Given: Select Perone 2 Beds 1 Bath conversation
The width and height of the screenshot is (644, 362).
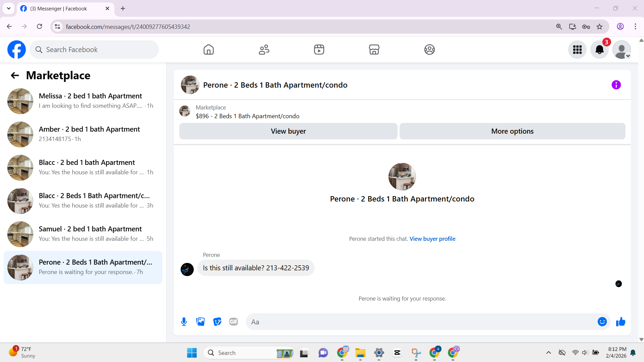Looking at the screenshot, I should (83, 267).
